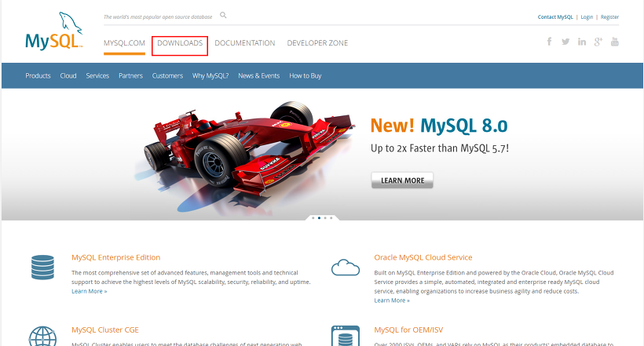644x346 pixels.
Task: Click the Register link
Action: point(609,16)
